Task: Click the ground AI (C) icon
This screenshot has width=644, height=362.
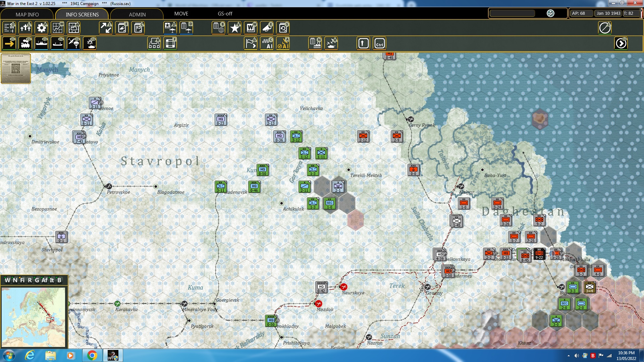Action: (x=267, y=43)
